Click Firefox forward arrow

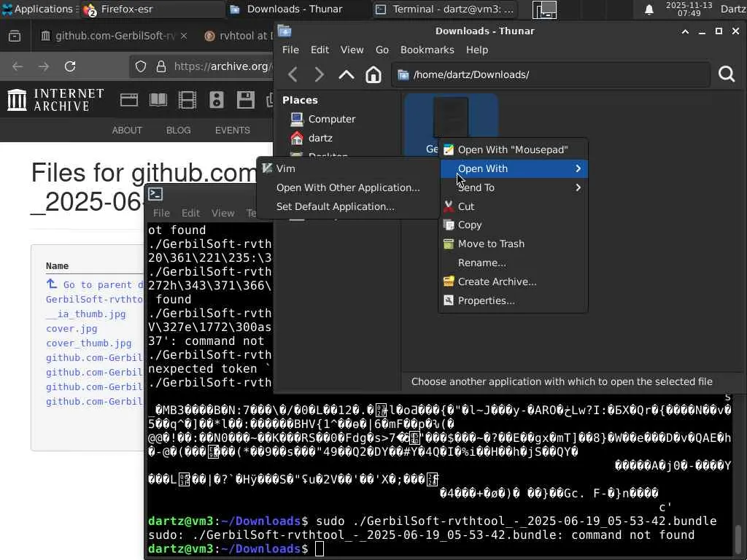click(x=44, y=66)
